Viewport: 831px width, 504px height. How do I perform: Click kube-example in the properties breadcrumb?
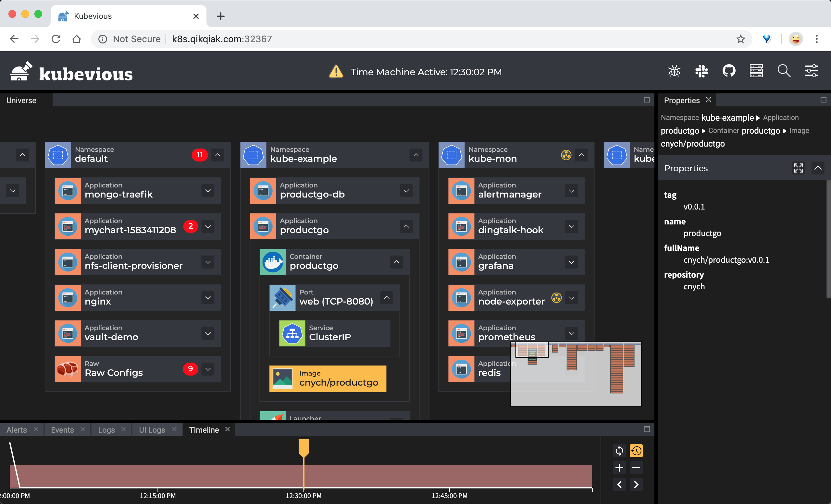[x=727, y=118]
